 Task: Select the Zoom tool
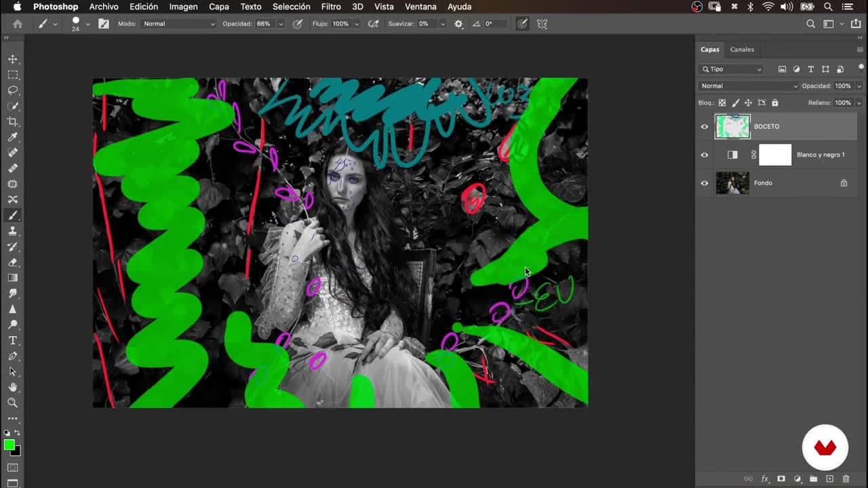point(13,403)
